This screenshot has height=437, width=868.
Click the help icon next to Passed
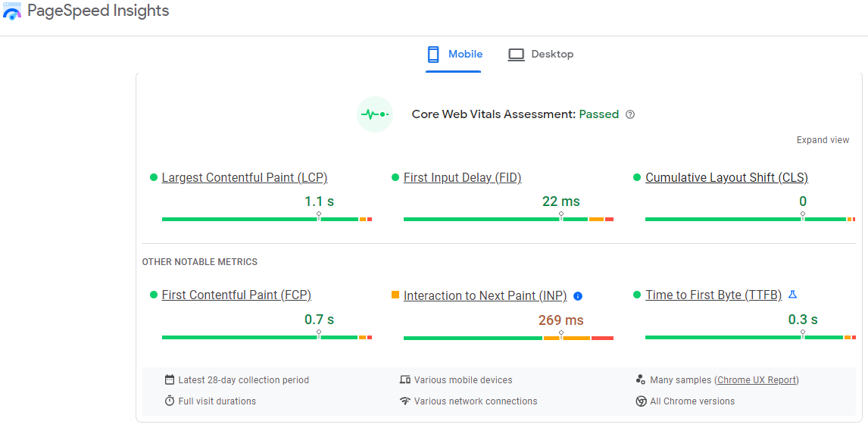click(630, 114)
